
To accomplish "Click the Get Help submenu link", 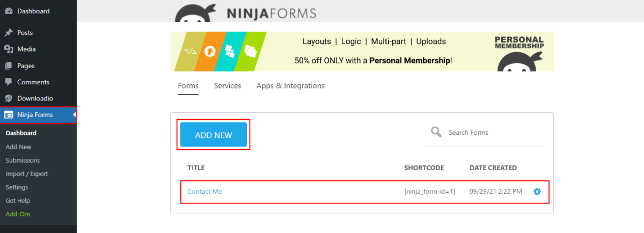I will point(18,200).
